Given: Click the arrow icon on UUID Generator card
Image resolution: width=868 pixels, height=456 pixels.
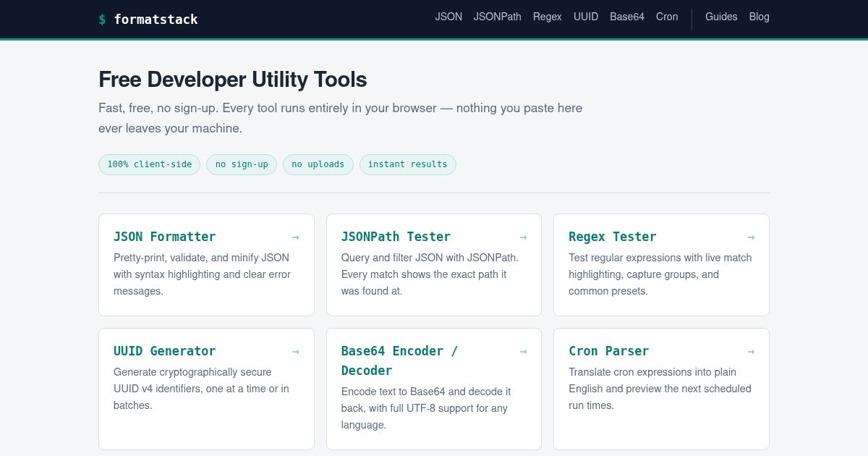Looking at the screenshot, I should [295, 351].
